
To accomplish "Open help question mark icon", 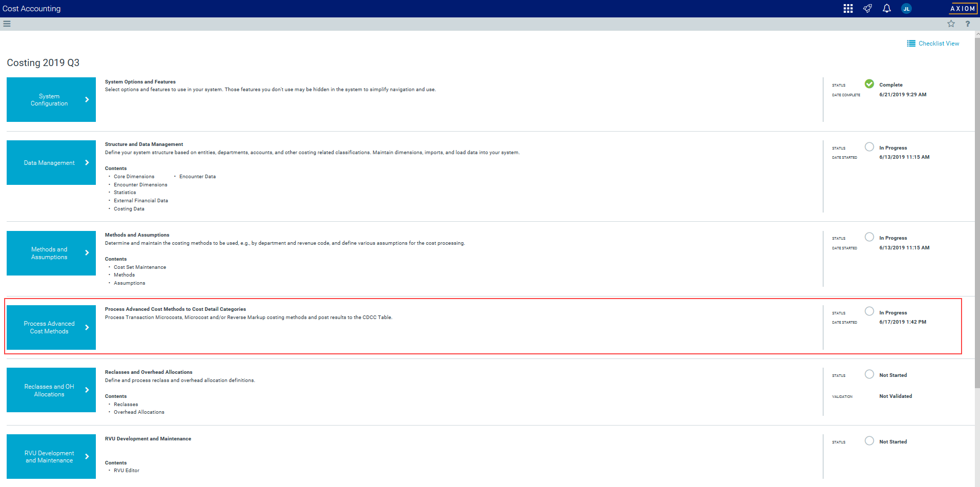I will tap(968, 24).
